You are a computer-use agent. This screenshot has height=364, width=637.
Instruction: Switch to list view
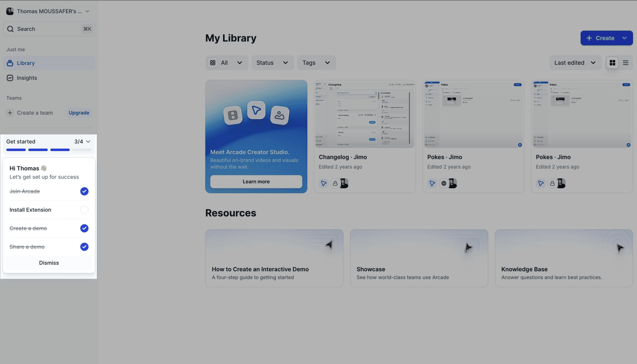(x=626, y=63)
